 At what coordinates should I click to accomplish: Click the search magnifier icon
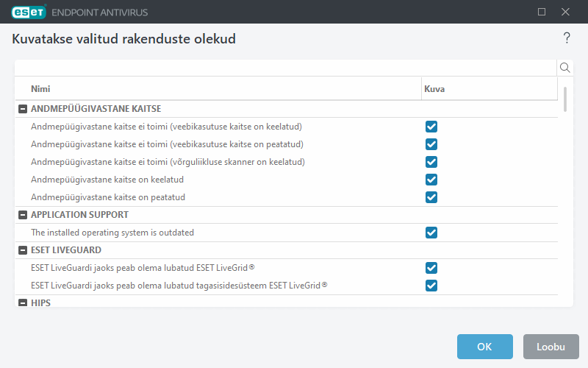pyautogui.click(x=565, y=68)
